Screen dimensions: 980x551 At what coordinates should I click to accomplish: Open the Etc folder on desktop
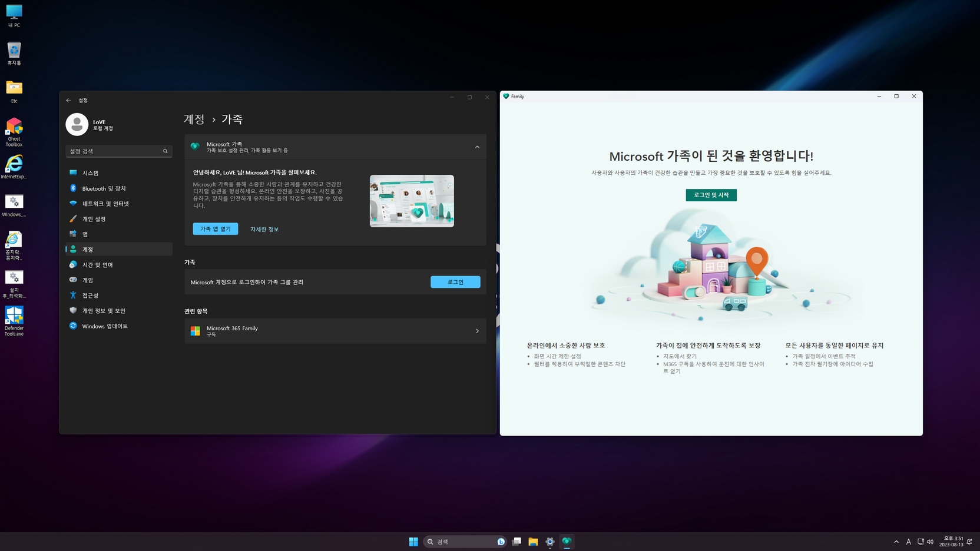coord(14,91)
